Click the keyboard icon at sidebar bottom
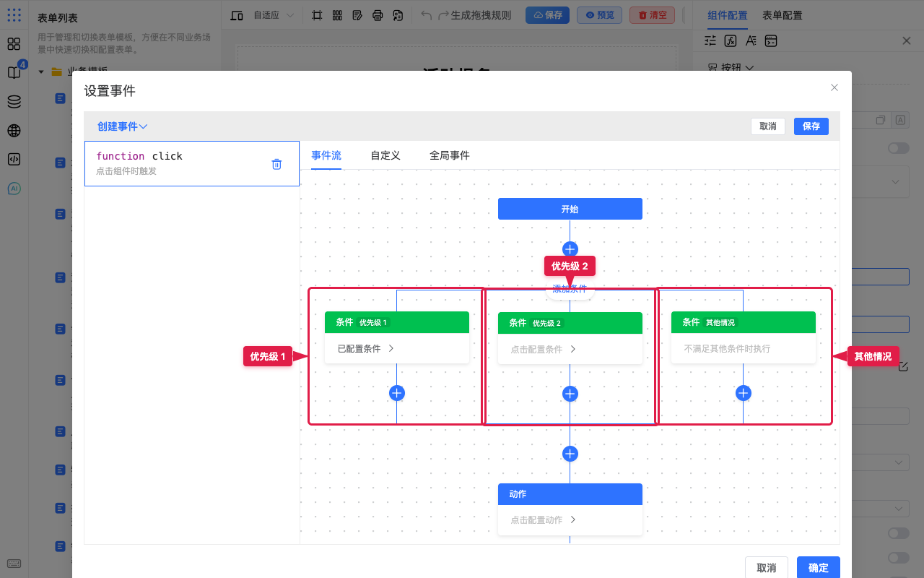 (14, 564)
